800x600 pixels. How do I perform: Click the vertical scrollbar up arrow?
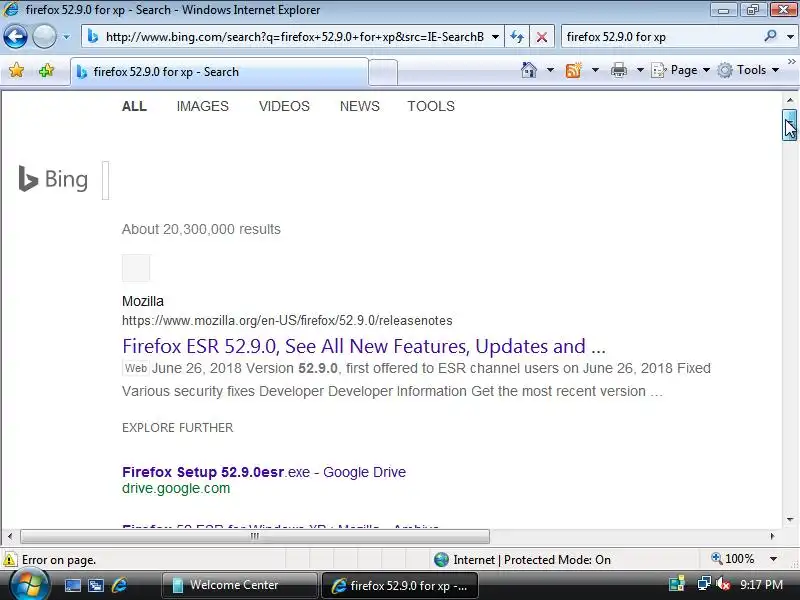pyautogui.click(x=790, y=100)
